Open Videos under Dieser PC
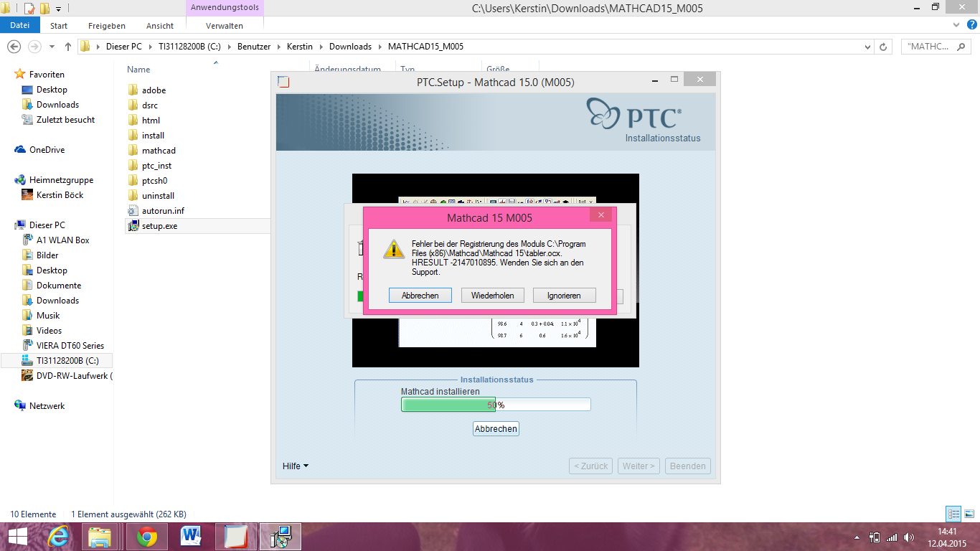Screen dimensions: 980x551 50,331
